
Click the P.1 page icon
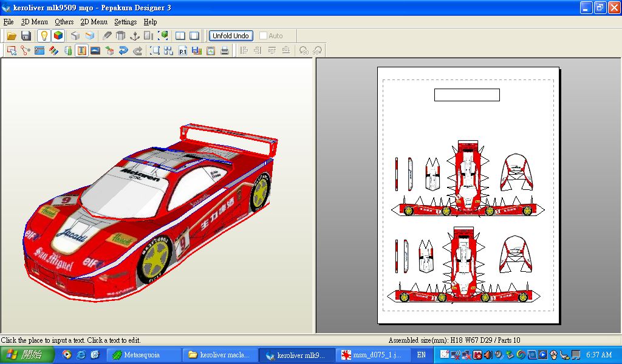click(x=182, y=50)
